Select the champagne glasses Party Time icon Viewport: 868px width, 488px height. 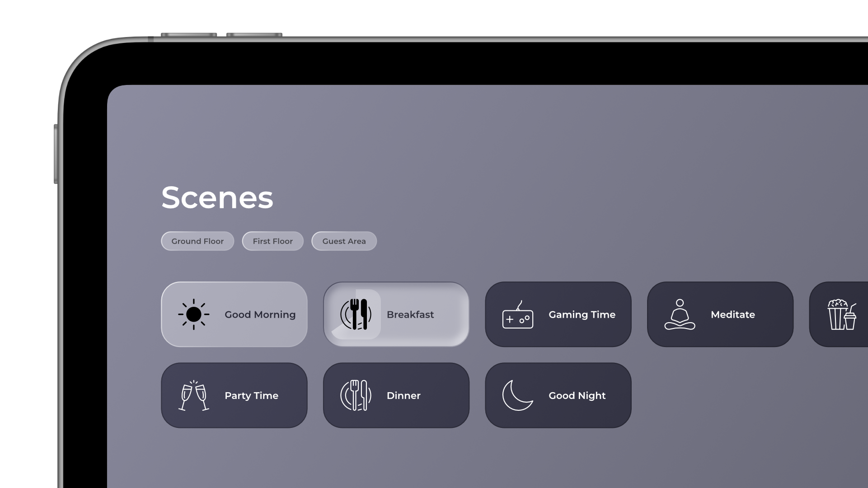193,395
